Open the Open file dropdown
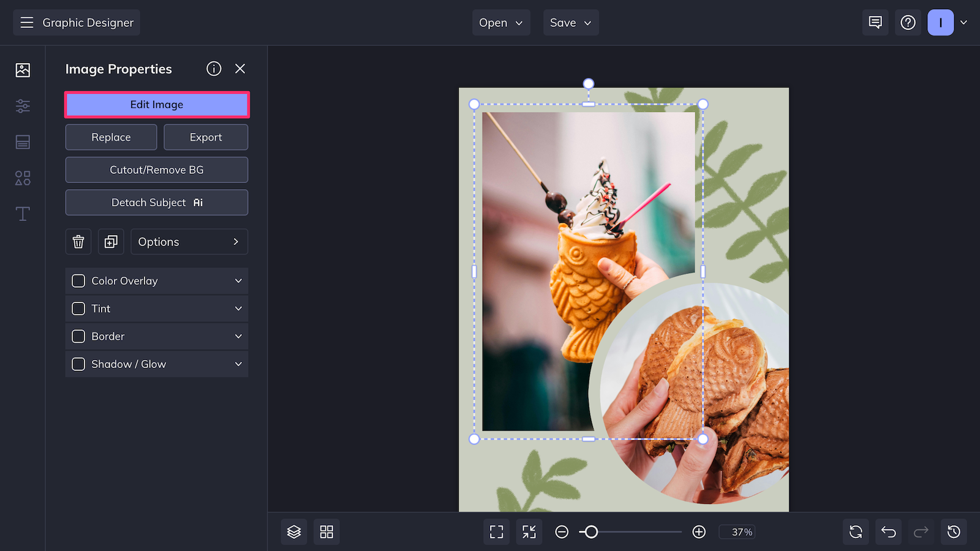 [x=501, y=23]
